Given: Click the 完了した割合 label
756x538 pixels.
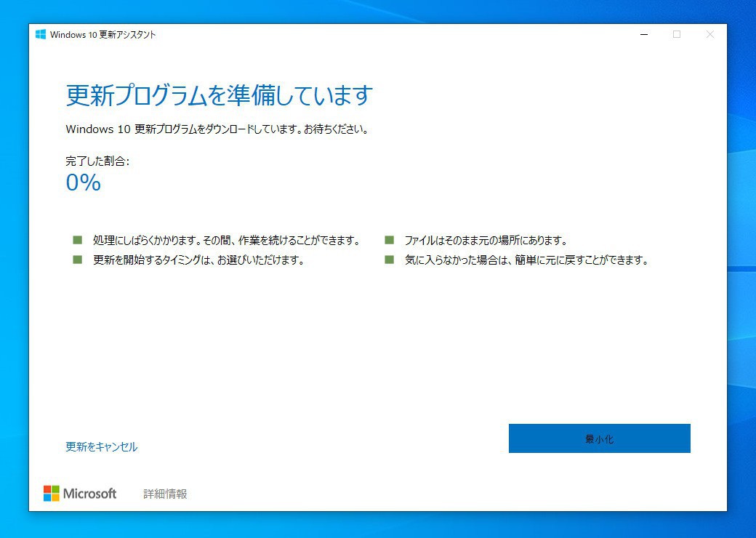Looking at the screenshot, I should [x=97, y=161].
